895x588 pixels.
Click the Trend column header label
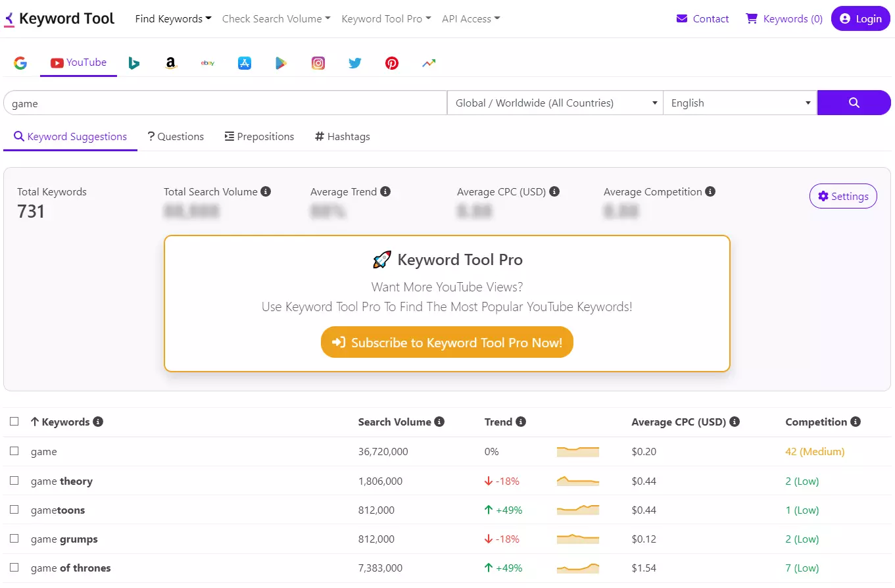click(498, 422)
